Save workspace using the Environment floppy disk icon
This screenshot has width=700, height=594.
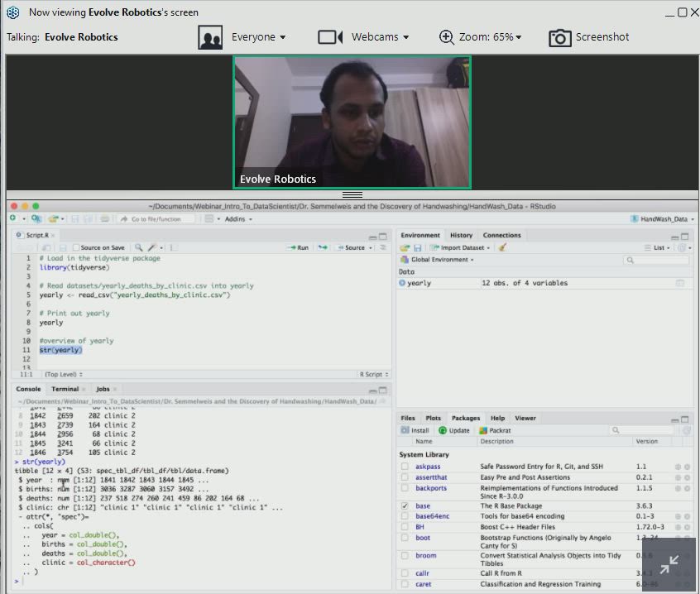[417, 247]
